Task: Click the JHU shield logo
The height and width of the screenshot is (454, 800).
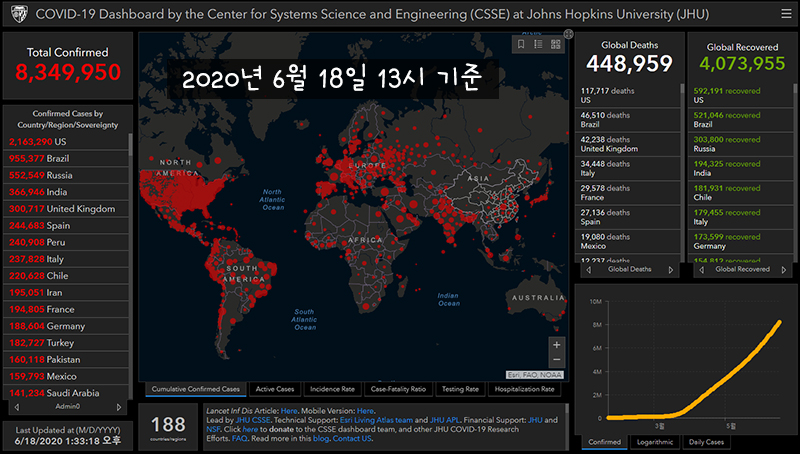Action: (19, 14)
